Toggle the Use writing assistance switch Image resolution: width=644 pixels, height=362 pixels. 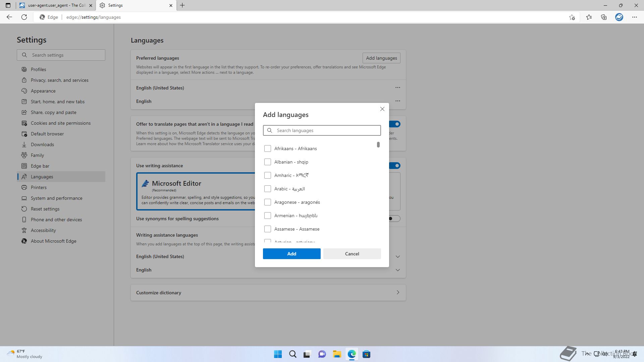[394, 166]
